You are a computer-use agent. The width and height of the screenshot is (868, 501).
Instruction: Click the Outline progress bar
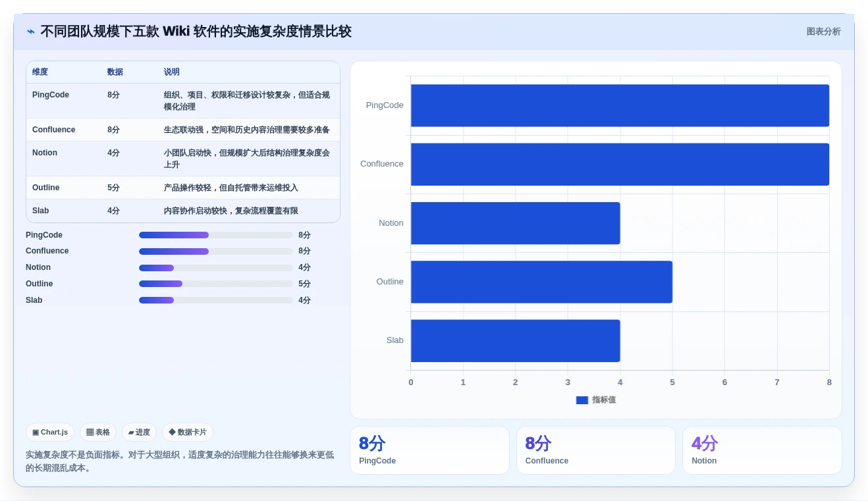pos(216,284)
